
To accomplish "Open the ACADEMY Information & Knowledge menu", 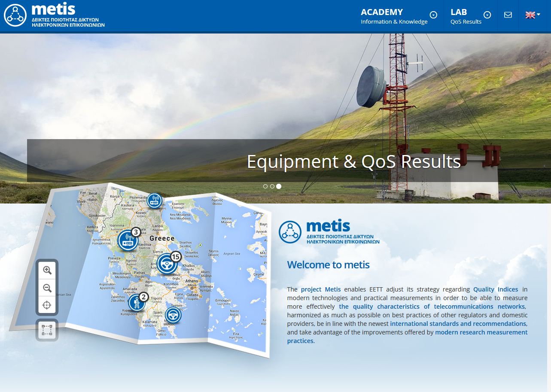I will 394,16.
